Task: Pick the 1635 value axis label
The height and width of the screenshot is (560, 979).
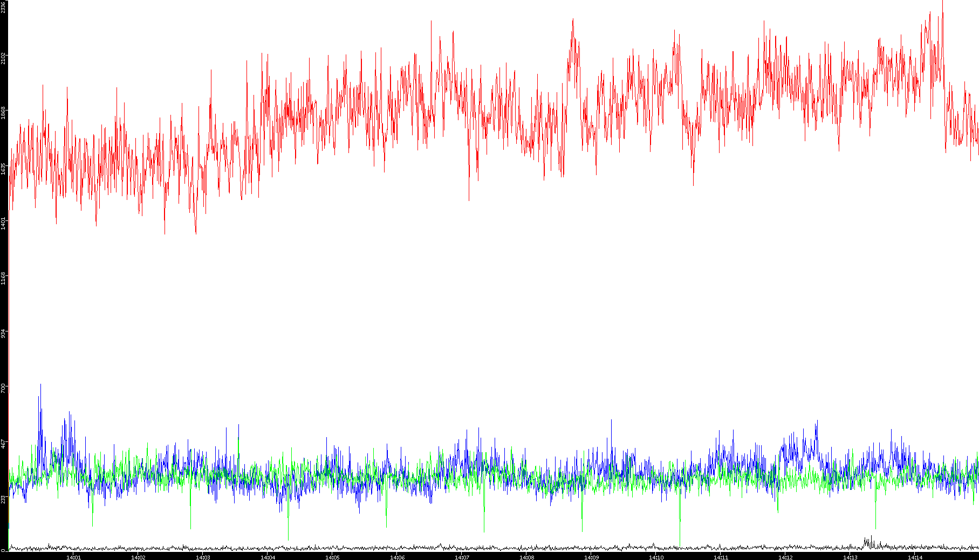Action: [3, 168]
